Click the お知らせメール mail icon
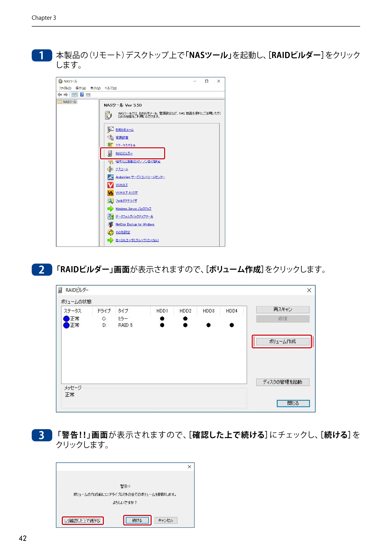 (x=110, y=130)
